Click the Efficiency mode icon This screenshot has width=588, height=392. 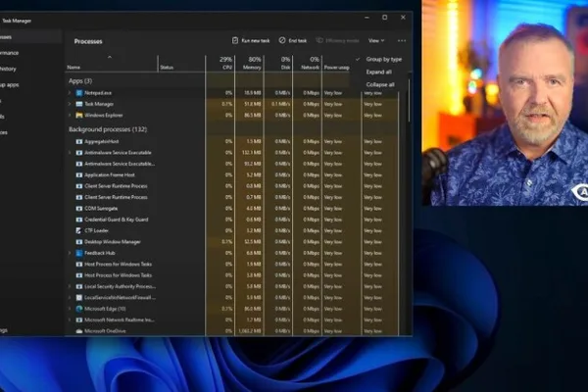319,40
